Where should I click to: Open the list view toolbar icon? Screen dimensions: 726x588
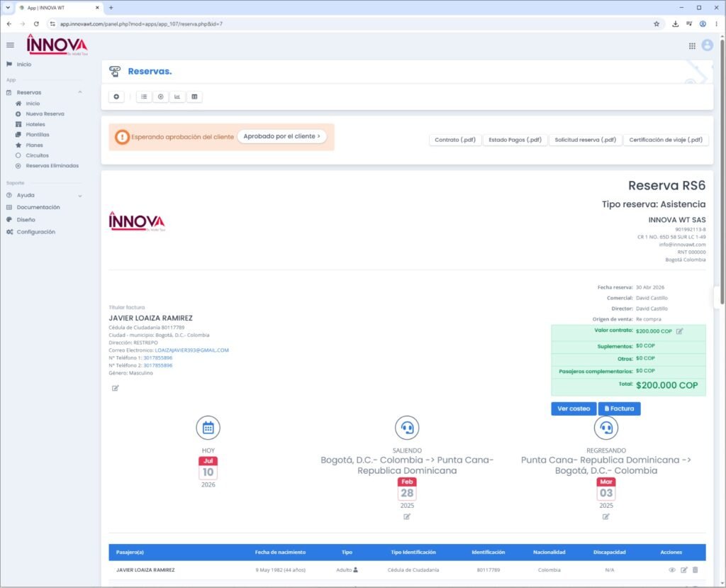click(144, 97)
